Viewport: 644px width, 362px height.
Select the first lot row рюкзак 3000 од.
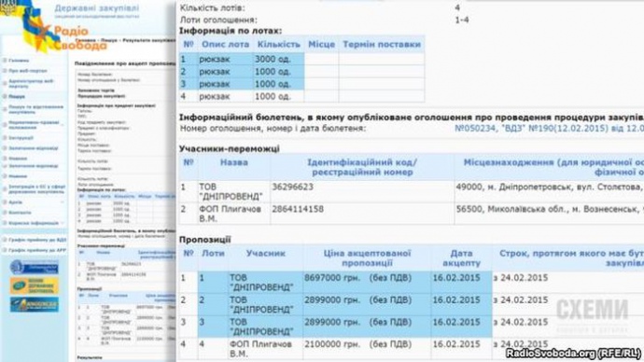click(x=301, y=59)
